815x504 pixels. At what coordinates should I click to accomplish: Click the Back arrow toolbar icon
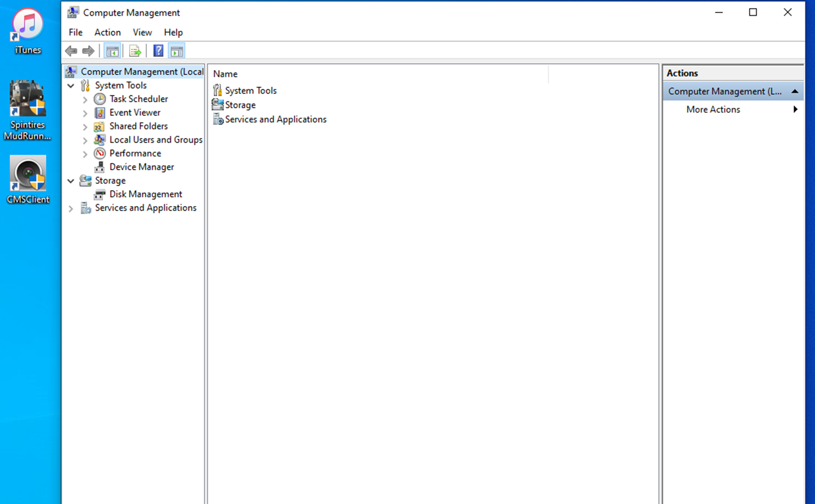click(71, 51)
